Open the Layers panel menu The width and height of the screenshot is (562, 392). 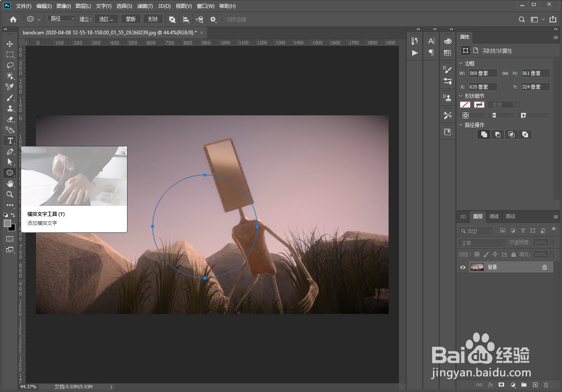pos(556,217)
